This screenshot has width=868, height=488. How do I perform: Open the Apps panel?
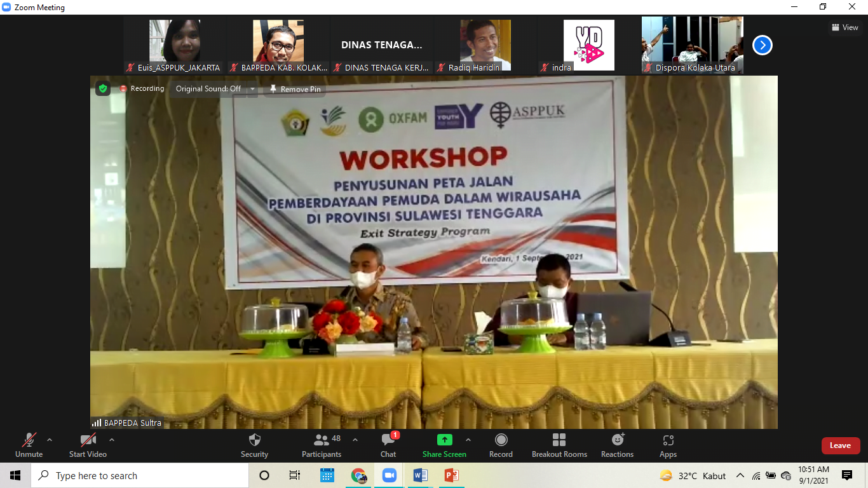668,445
